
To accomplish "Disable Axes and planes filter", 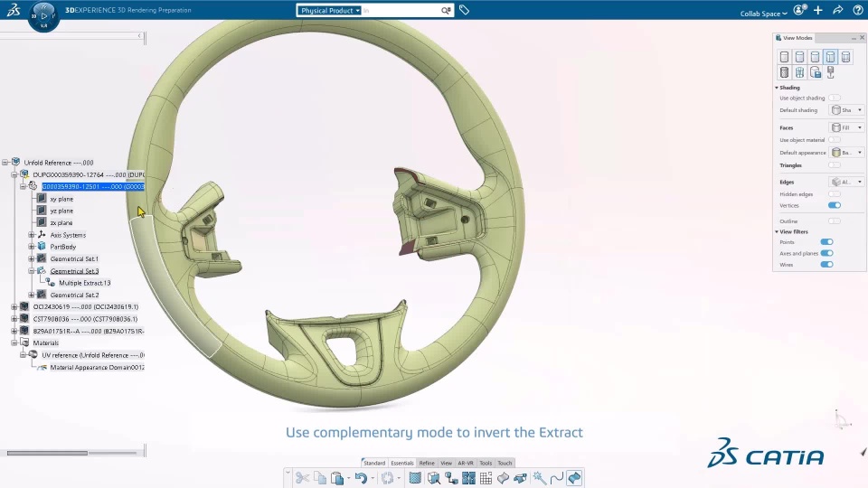I will click(826, 253).
